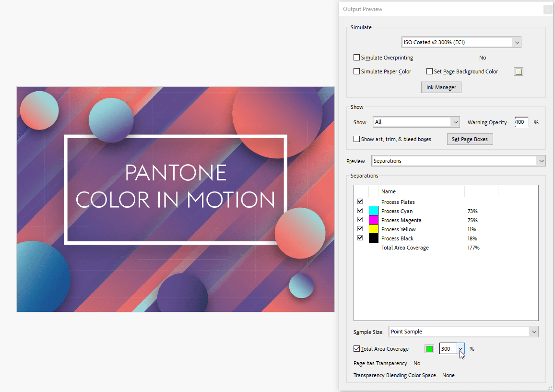The height and width of the screenshot is (392, 555).
Task: Click the Process Yellow ink swatch
Action: coord(373,229)
